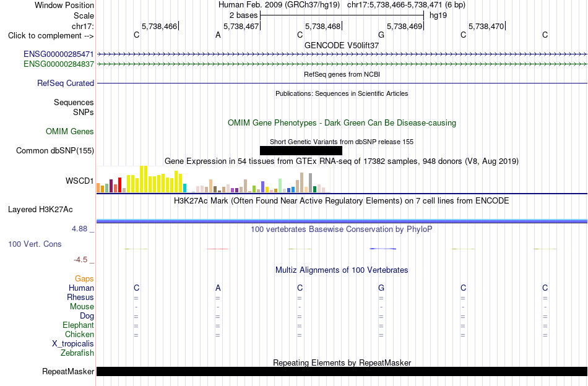The image size is (588, 386).
Task: Select the Gaps row label
Action: tap(84, 278)
